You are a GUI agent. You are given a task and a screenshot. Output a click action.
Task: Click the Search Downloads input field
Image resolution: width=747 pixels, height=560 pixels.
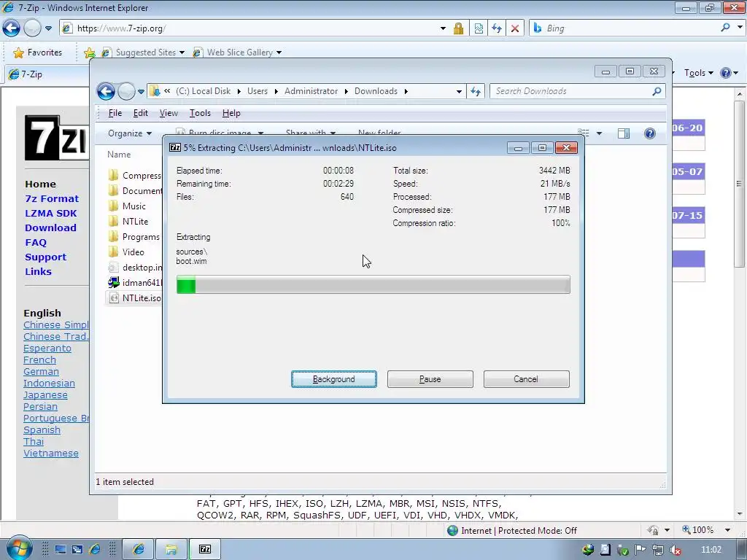[570, 91]
